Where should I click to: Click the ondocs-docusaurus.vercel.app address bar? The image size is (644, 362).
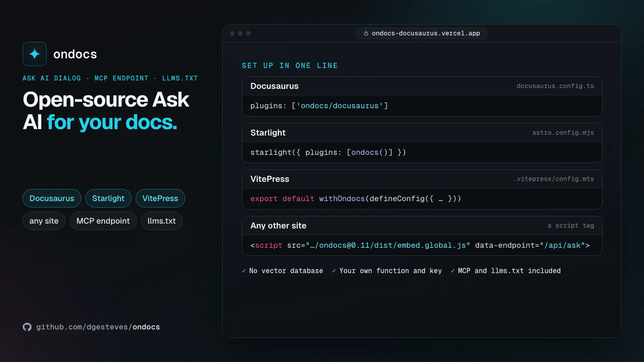[x=422, y=33]
